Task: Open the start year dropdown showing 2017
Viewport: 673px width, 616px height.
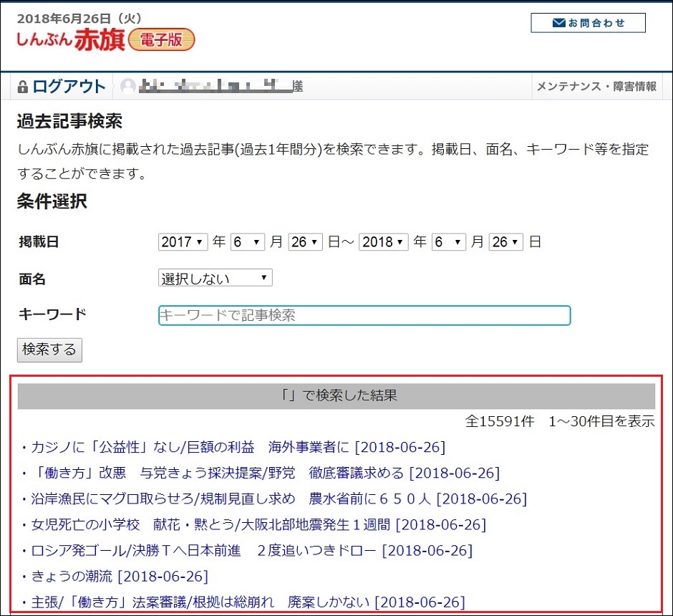Action: [183, 242]
